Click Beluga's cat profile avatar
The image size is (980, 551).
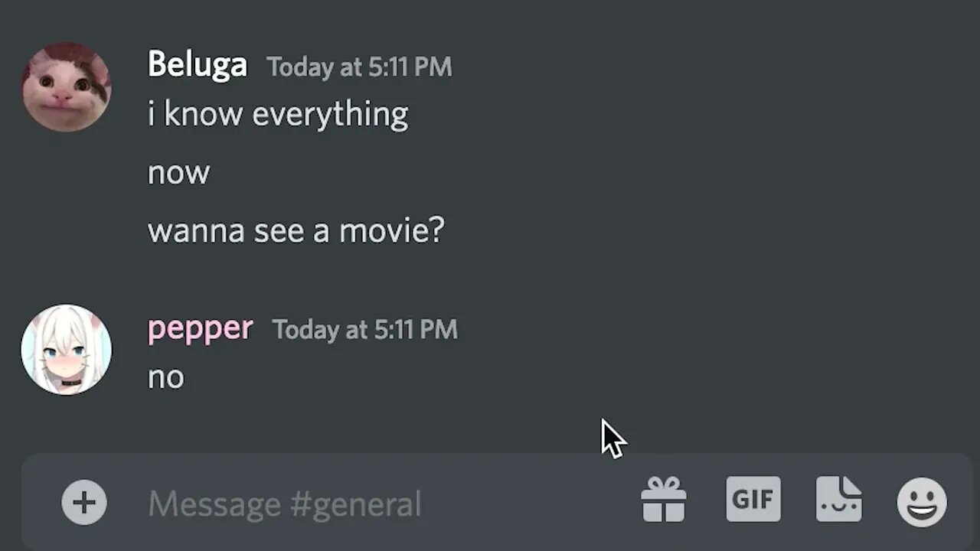tap(67, 87)
